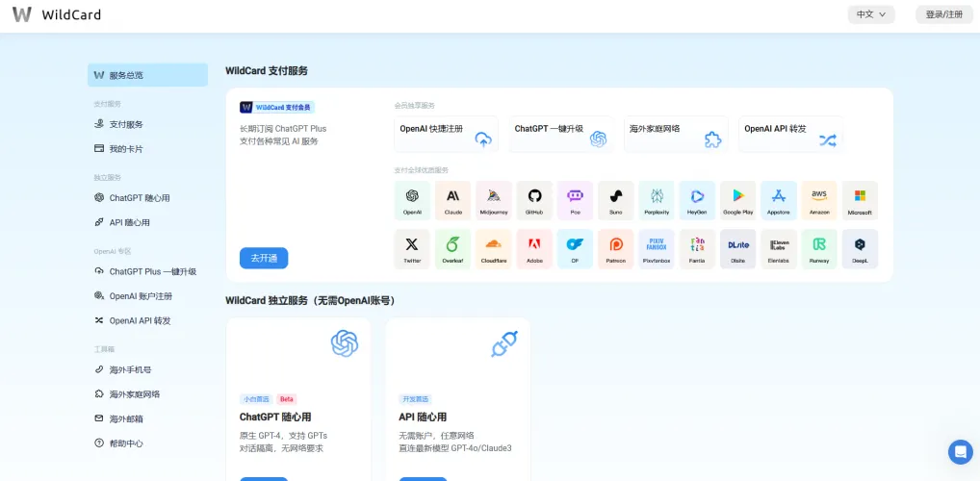The image size is (980, 481).
Task: Select the Claude service tile
Action: pos(452,200)
